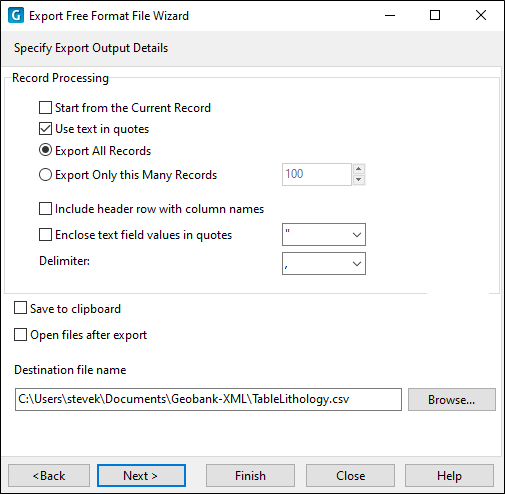
Task: Enable Start from the Current Record
Action: pyautogui.click(x=45, y=108)
